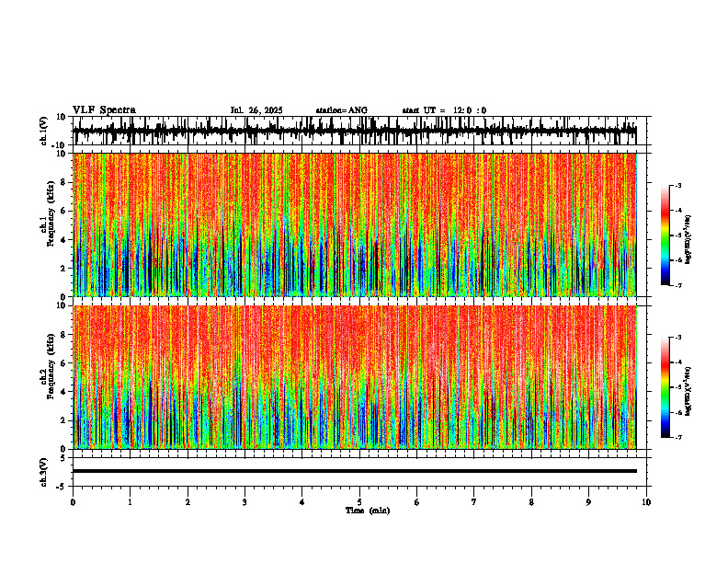Click the "station=ANG" header label
Viewport: 728px width, 563px height.
point(341,110)
